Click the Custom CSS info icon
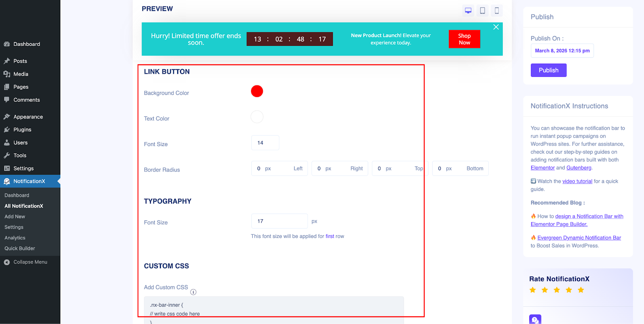644x324 pixels. point(193,292)
